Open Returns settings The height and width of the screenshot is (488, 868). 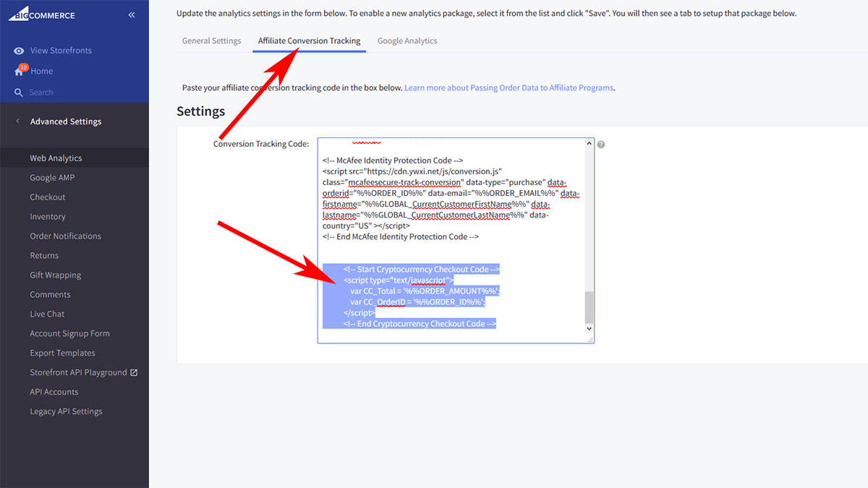click(44, 256)
